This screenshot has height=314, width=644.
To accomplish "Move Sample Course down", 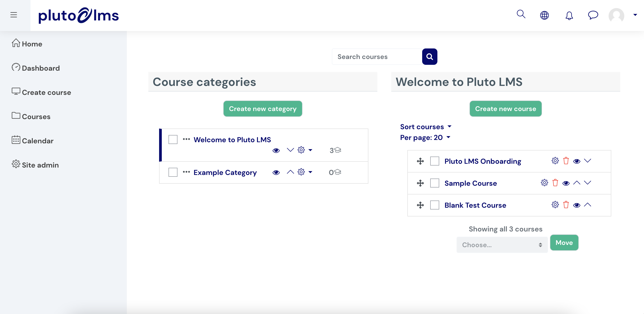I will point(588,183).
